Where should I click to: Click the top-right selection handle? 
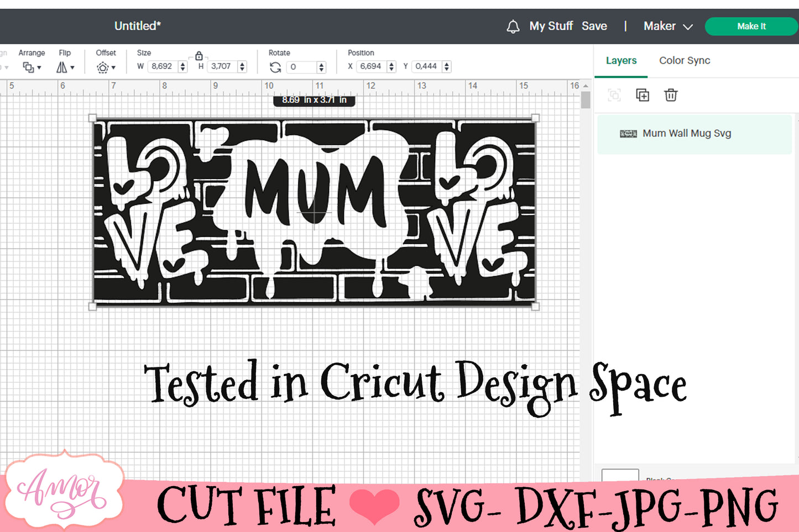click(535, 118)
